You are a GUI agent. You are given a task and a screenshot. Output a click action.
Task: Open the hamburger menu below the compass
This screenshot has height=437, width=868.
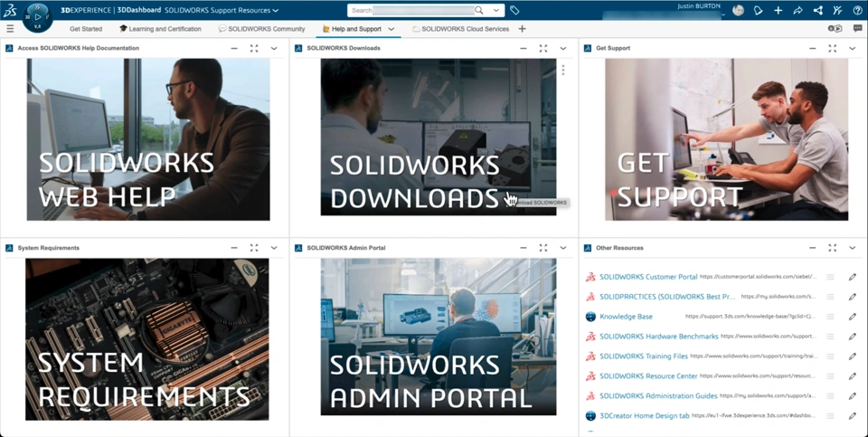[10, 29]
